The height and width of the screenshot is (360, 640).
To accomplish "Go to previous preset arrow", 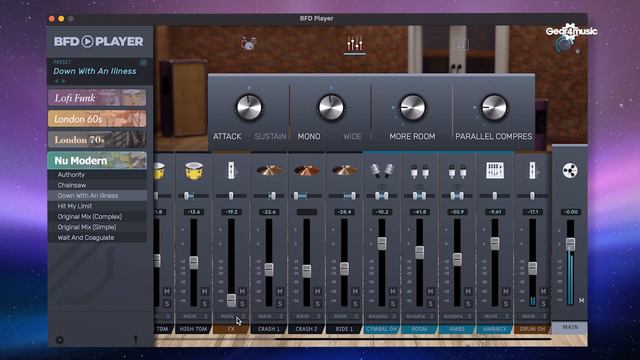I will pos(56,81).
